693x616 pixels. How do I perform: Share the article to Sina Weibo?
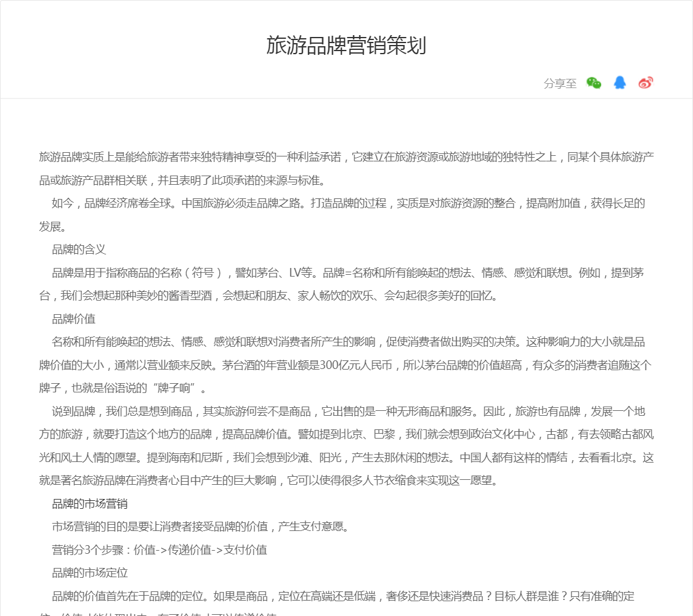pyautogui.click(x=645, y=83)
